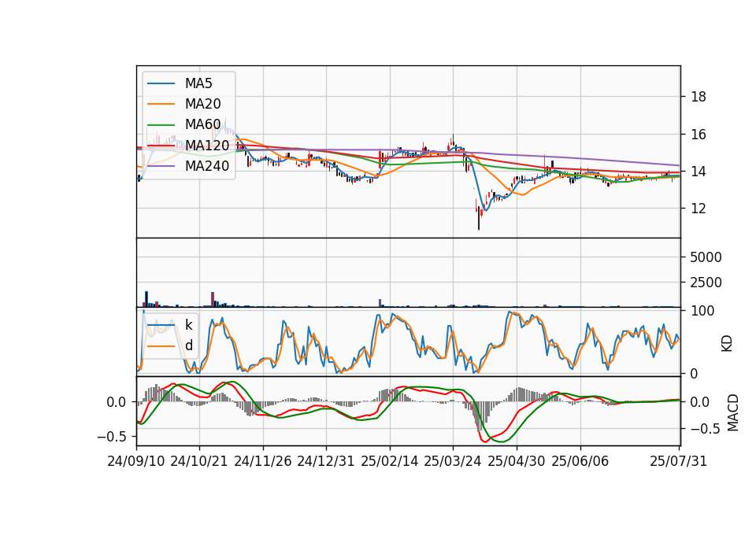Click the purple MA240 legend line sample
The width and height of the screenshot is (756, 543).
click(161, 166)
